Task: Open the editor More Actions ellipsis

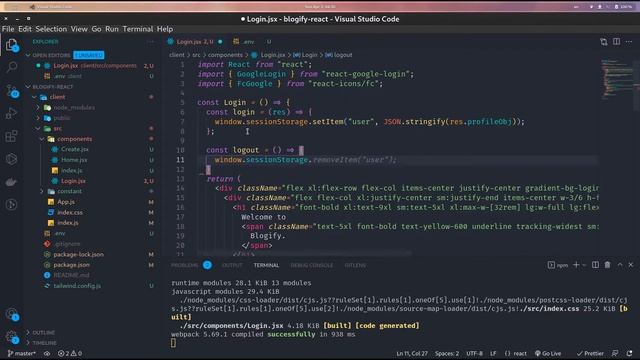Action: click(629, 42)
